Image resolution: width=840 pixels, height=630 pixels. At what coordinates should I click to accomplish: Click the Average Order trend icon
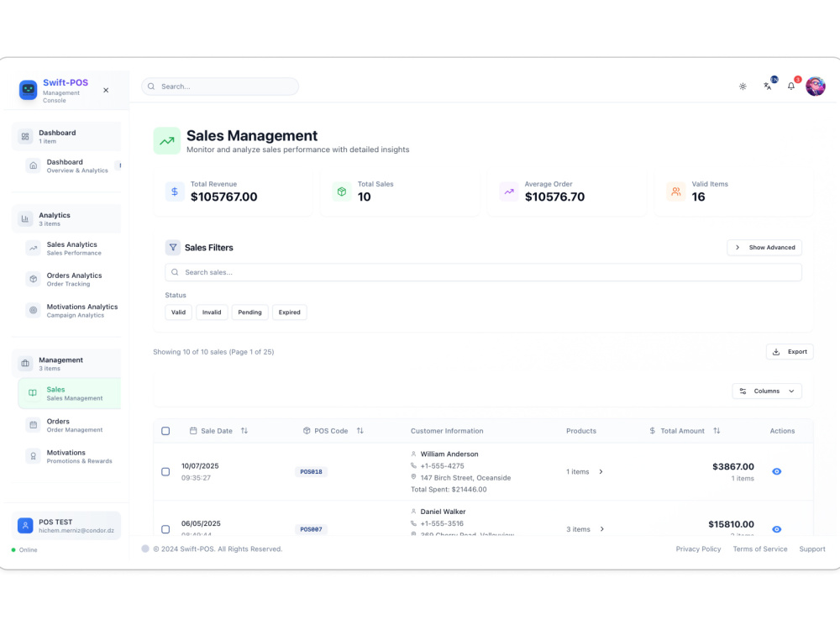coord(509,192)
